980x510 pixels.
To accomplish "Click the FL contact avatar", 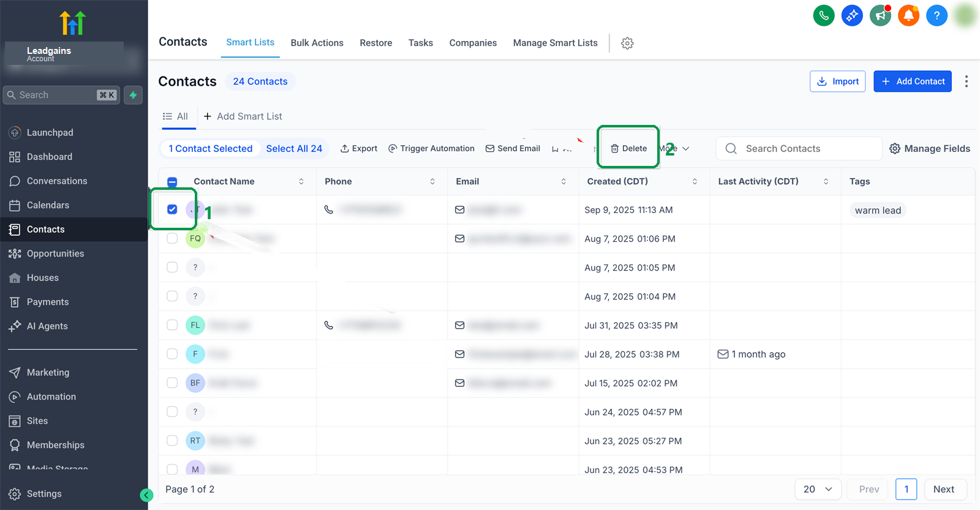I will pyautogui.click(x=195, y=325).
